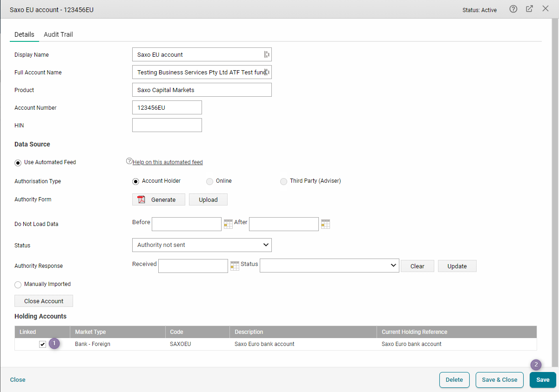Image resolution: width=559 pixels, height=392 pixels.
Task: Select Account Holder authorisation type
Action: click(136, 181)
